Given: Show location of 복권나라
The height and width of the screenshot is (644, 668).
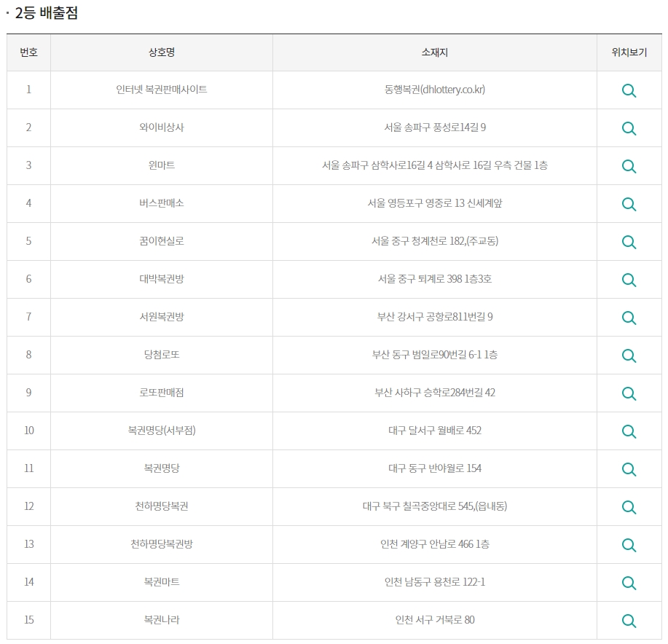Looking at the screenshot, I should point(629,621).
